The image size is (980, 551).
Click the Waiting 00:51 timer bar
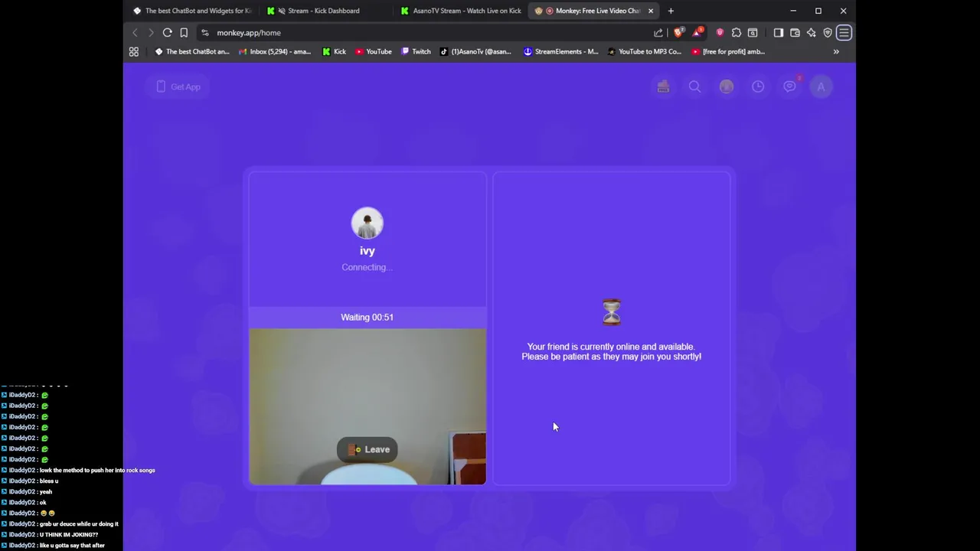367,317
